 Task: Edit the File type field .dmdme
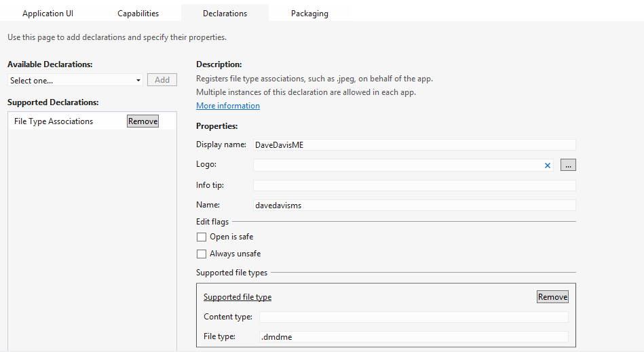(x=413, y=337)
